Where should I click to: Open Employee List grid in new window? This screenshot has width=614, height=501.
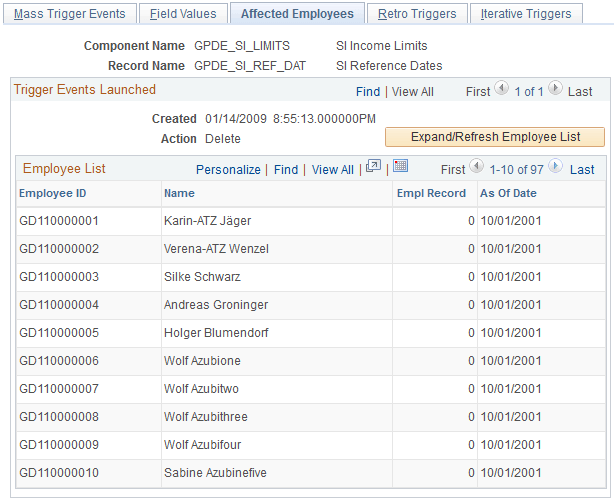click(373, 166)
